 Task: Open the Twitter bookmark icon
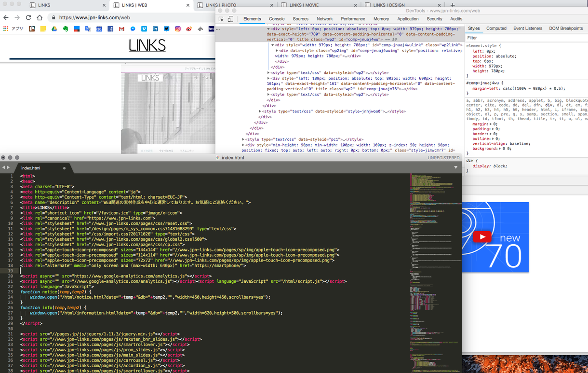tap(166, 29)
